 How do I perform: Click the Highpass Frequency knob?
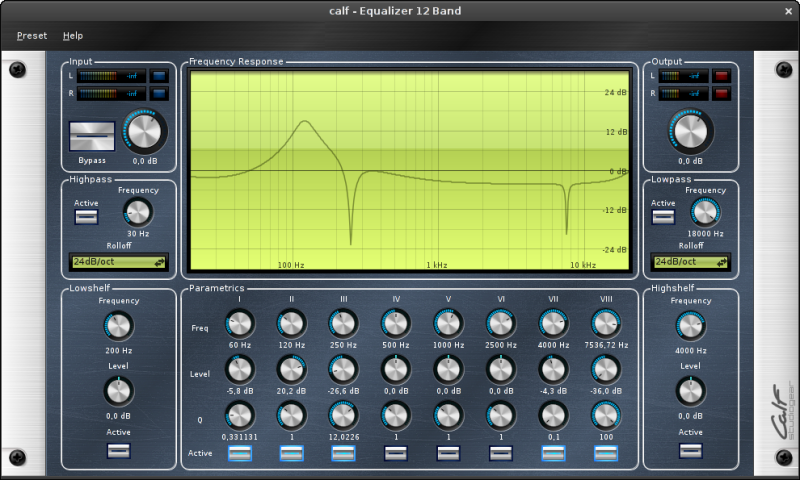(x=138, y=212)
